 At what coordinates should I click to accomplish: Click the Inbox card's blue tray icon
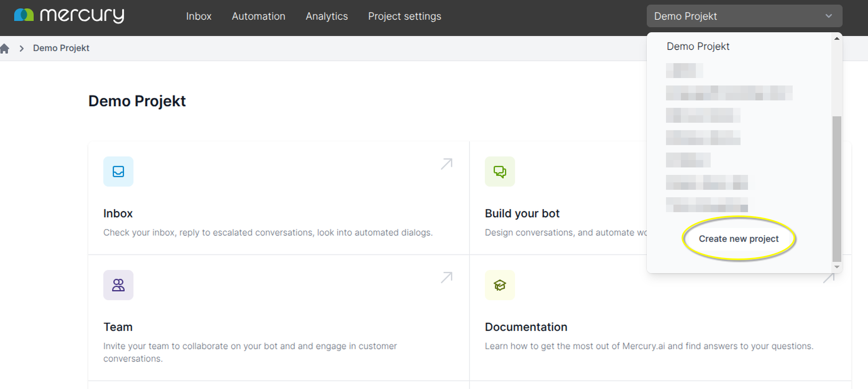click(118, 171)
